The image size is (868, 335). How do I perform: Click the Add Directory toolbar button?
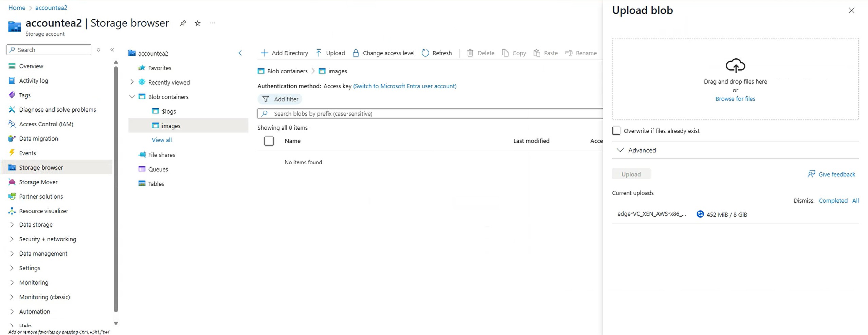tap(285, 53)
